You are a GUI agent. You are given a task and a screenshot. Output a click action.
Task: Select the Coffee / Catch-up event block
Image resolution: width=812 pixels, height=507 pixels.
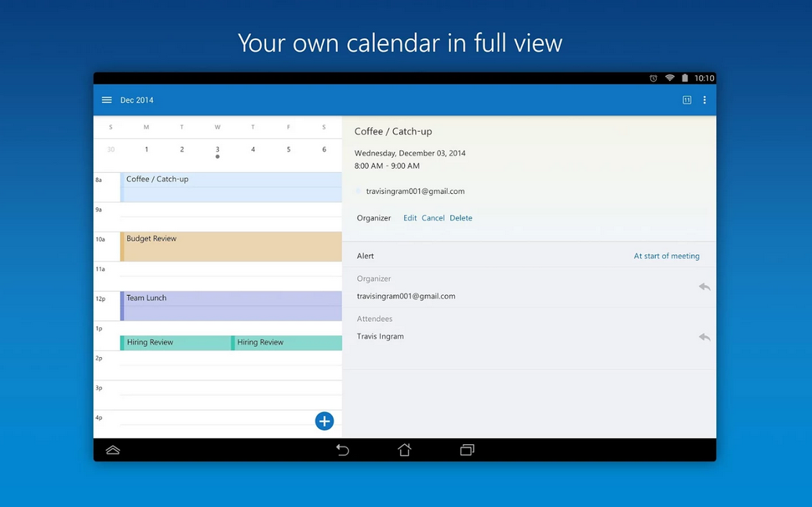[x=231, y=187]
